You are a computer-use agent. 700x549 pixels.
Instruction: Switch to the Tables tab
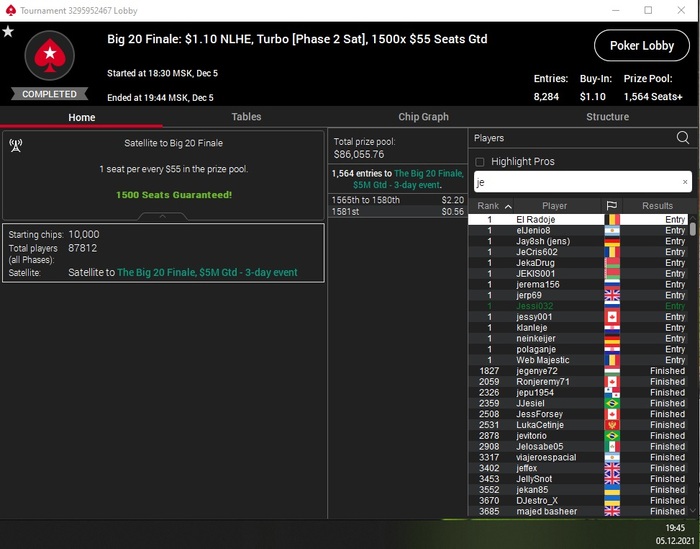[x=246, y=117]
